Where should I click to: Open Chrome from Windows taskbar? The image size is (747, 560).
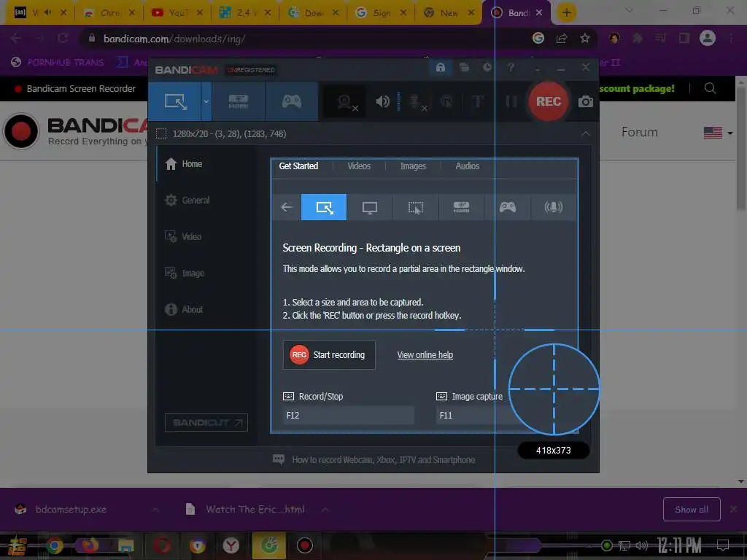tap(54, 545)
